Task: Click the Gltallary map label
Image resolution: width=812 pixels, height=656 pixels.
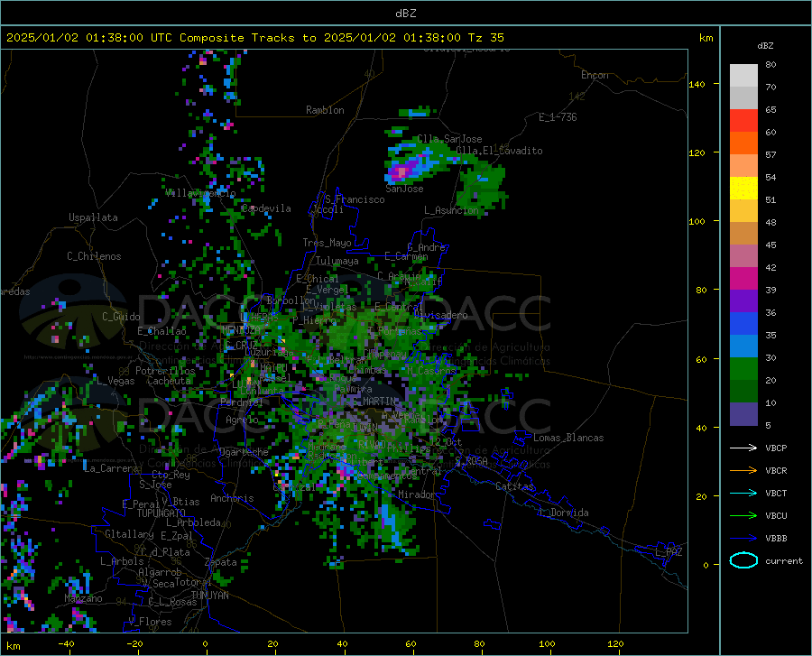Action: pos(129,534)
